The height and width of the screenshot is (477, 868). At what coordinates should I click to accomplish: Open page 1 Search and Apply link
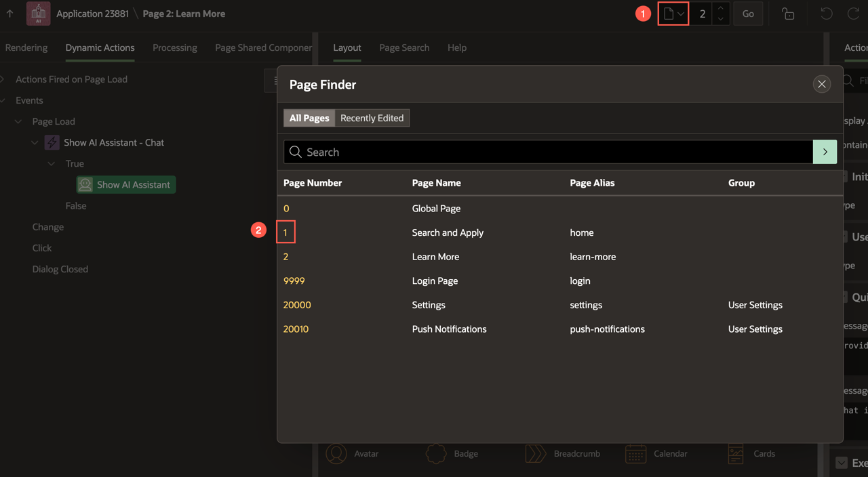coord(285,232)
